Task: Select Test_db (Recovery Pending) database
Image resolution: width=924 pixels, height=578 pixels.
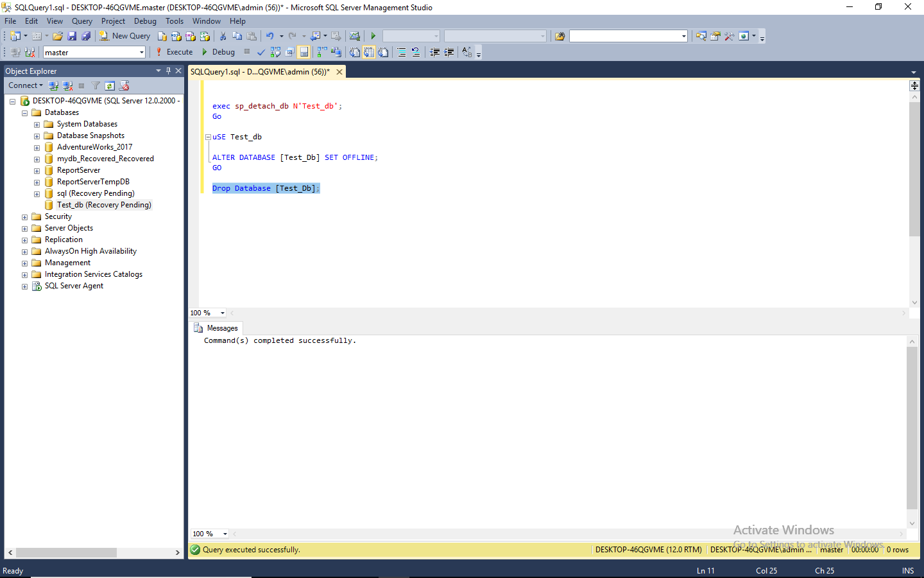Action: tap(104, 205)
